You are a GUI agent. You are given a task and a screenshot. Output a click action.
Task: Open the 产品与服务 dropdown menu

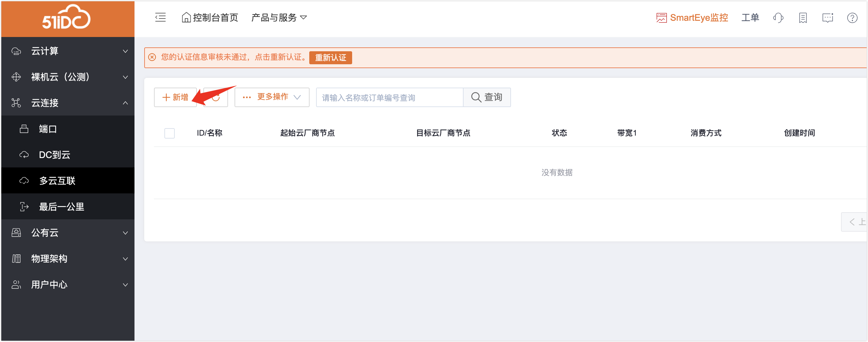279,18
